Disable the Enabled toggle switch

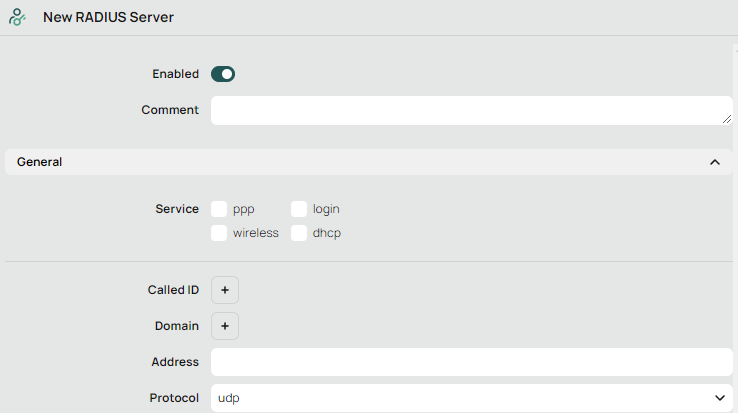pos(223,74)
